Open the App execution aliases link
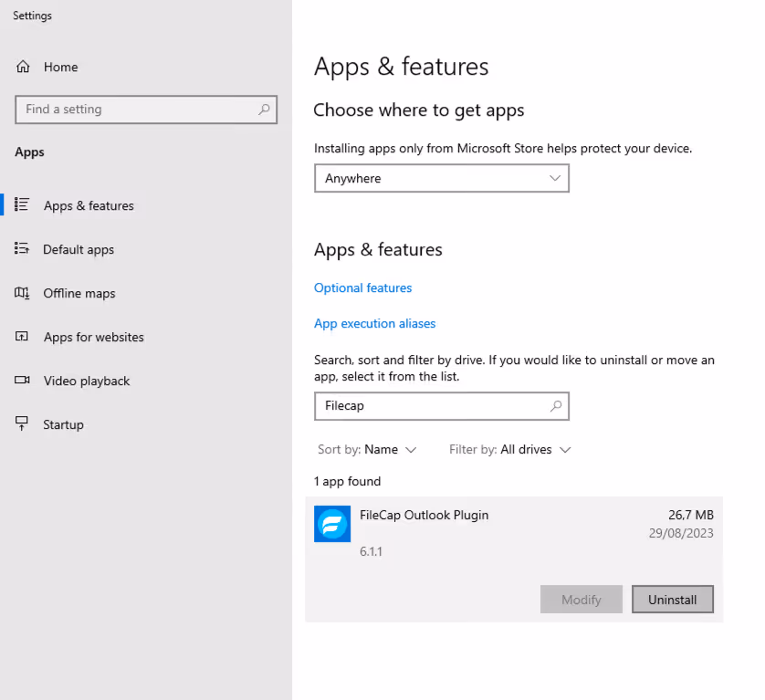The height and width of the screenshot is (700, 765). tap(374, 323)
